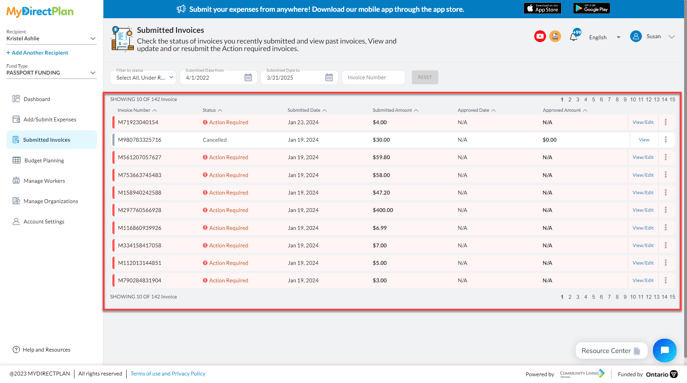Viewport: 687px width, 383px height.
Task: Click View/Edit for invoice M71923040154
Action: tap(643, 122)
